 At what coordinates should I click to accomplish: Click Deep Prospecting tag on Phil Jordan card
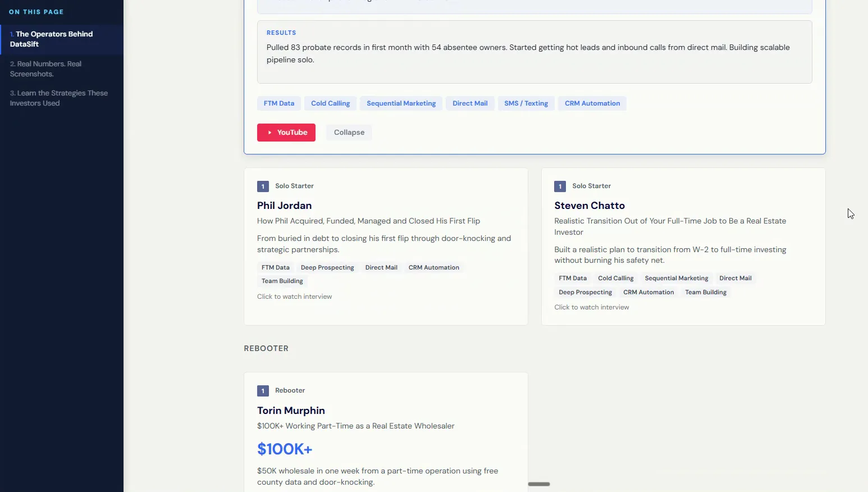(327, 267)
